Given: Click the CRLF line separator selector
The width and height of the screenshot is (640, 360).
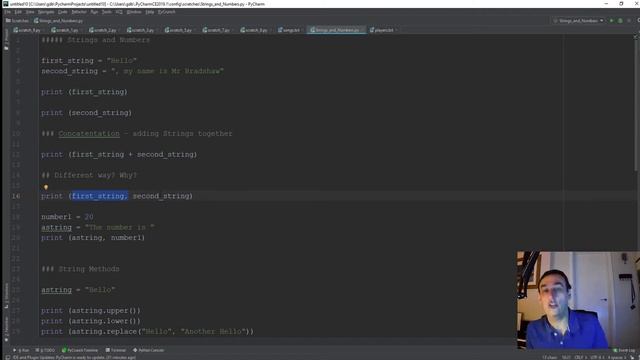Looking at the screenshot, I should click(x=580, y=357).
